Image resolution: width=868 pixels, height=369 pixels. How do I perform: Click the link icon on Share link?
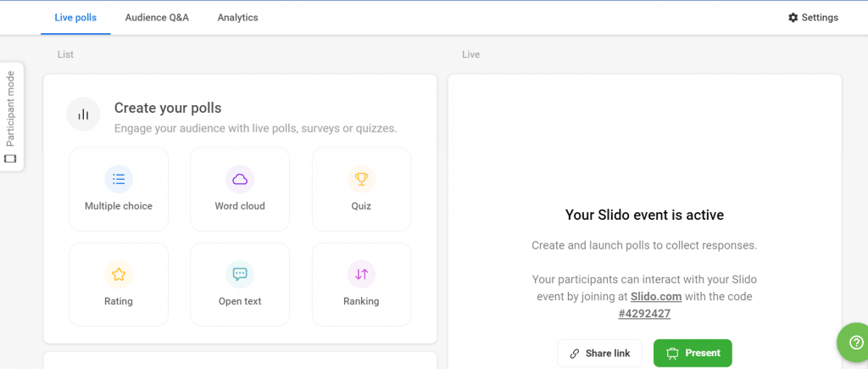coord(575,354)
